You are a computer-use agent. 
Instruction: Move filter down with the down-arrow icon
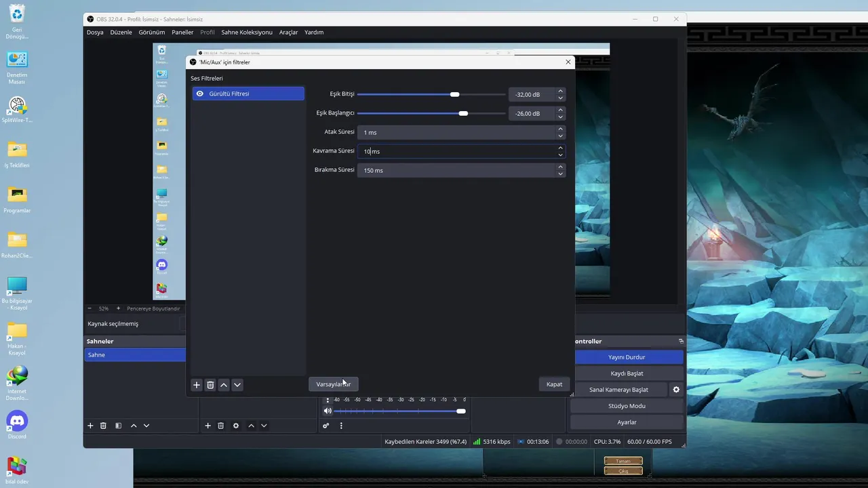click(237, 385)
